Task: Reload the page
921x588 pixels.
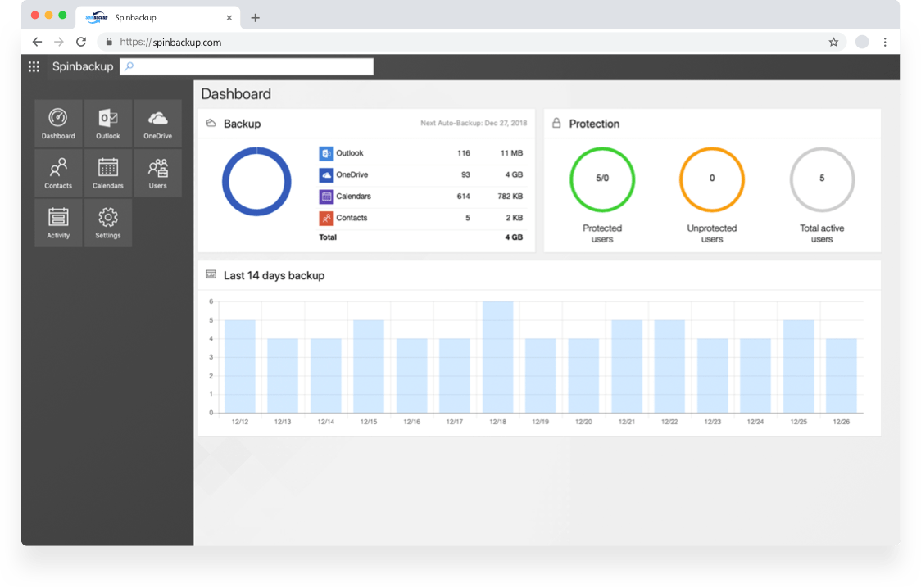Action: click(81, 43)
